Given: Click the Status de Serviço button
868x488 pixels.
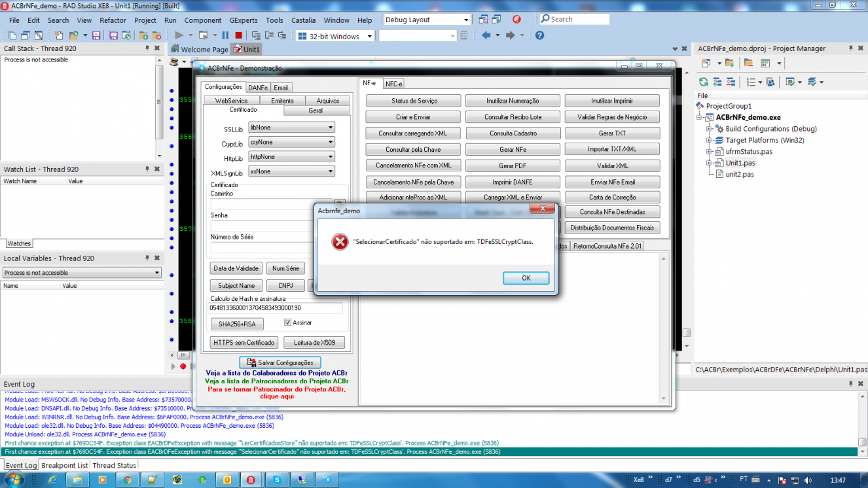Looking at the screenshot, I should [x=414, y=101].
